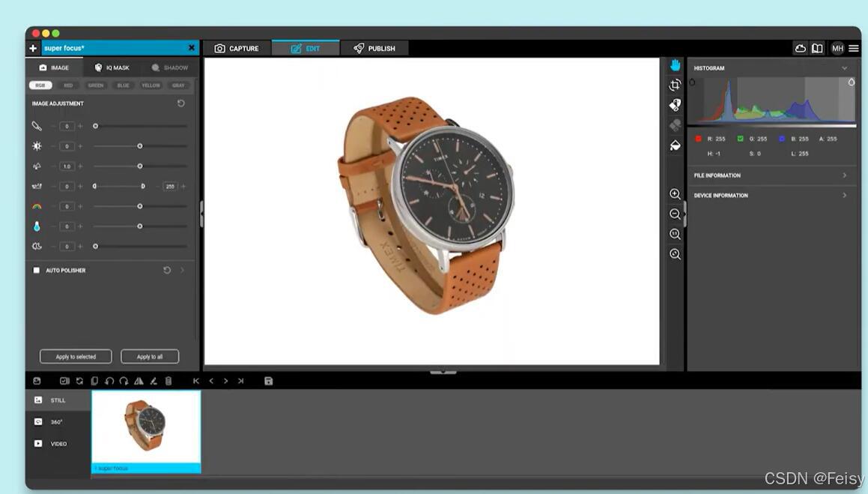The width and height of the screenshot is (868, 494).
Task: Switch to the Edit tab
Action: 306,49
